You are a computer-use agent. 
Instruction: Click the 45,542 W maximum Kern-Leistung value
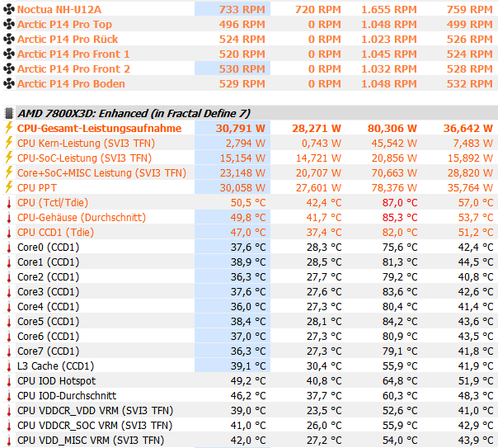394,144
